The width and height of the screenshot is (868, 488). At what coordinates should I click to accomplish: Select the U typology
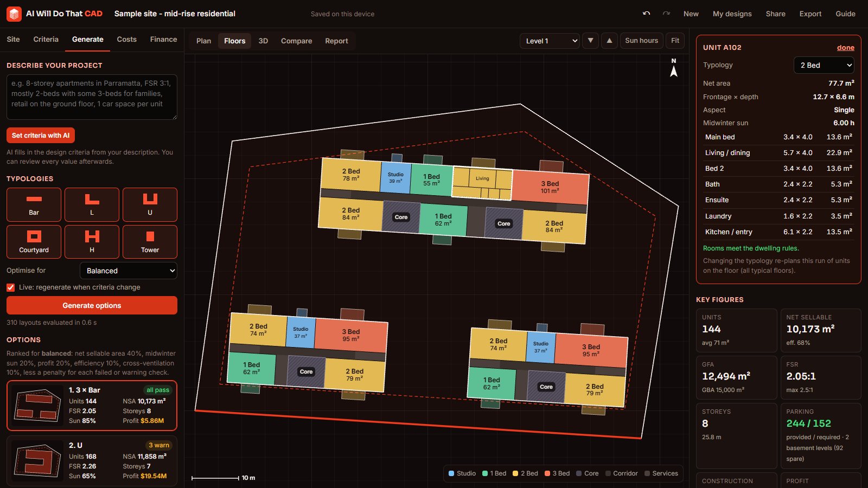point(150,204)
